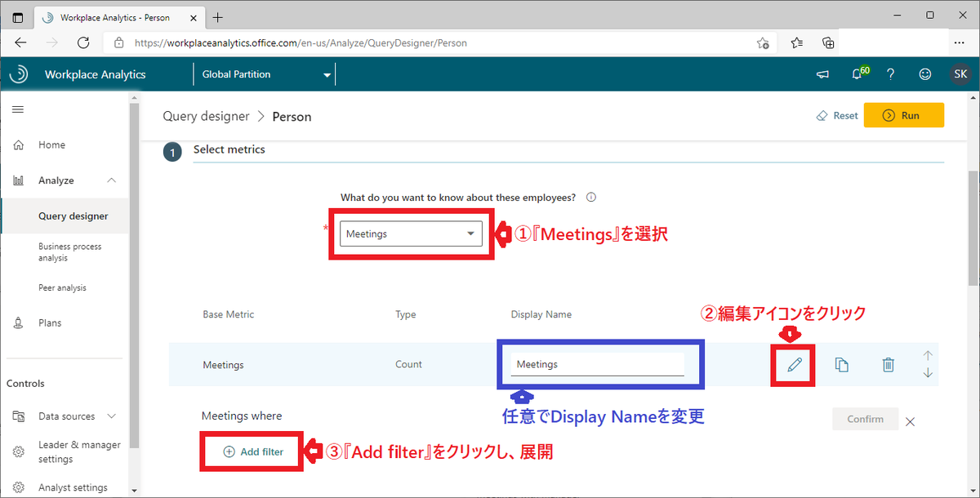The height and width of the screenshot is (498, 980).
Task: Open the browser favorites list
Action: tap(796, 43)
